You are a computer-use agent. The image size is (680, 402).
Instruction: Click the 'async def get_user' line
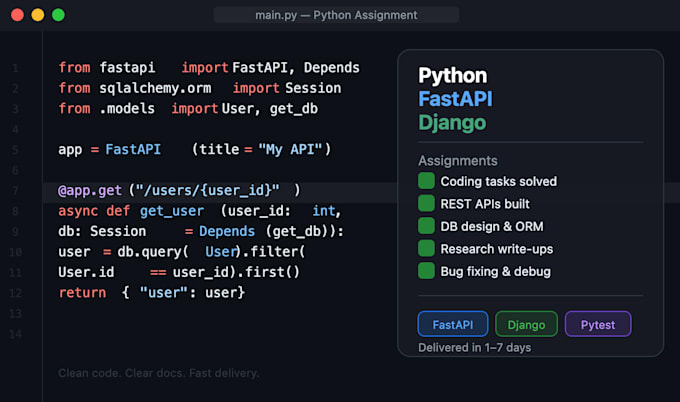[x=200, y=211]
